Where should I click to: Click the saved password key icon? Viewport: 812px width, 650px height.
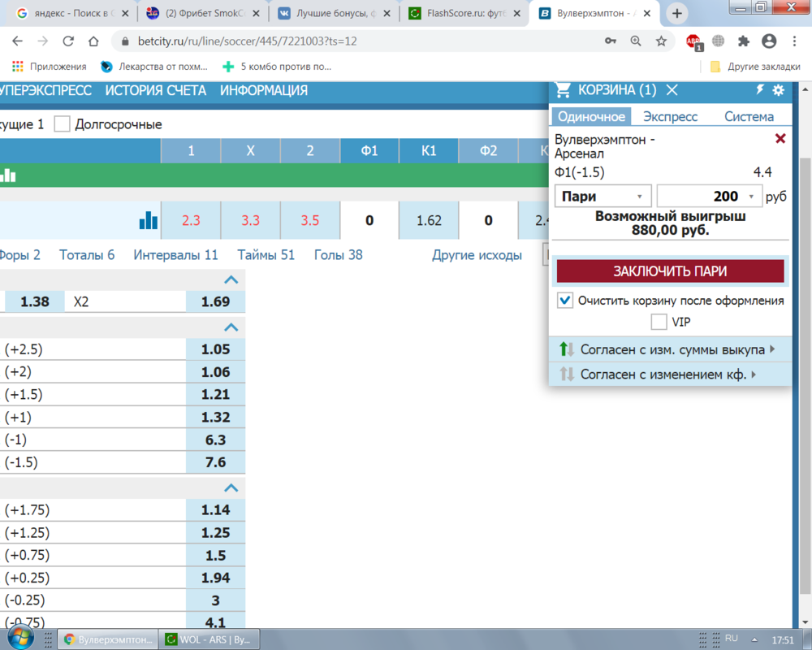click(x=611, y=41)
